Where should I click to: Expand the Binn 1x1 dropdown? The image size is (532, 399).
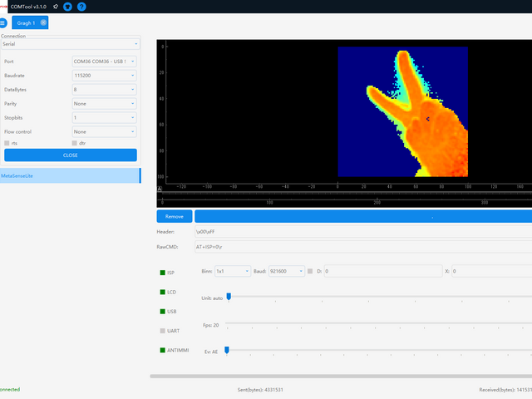pos(232,271)
